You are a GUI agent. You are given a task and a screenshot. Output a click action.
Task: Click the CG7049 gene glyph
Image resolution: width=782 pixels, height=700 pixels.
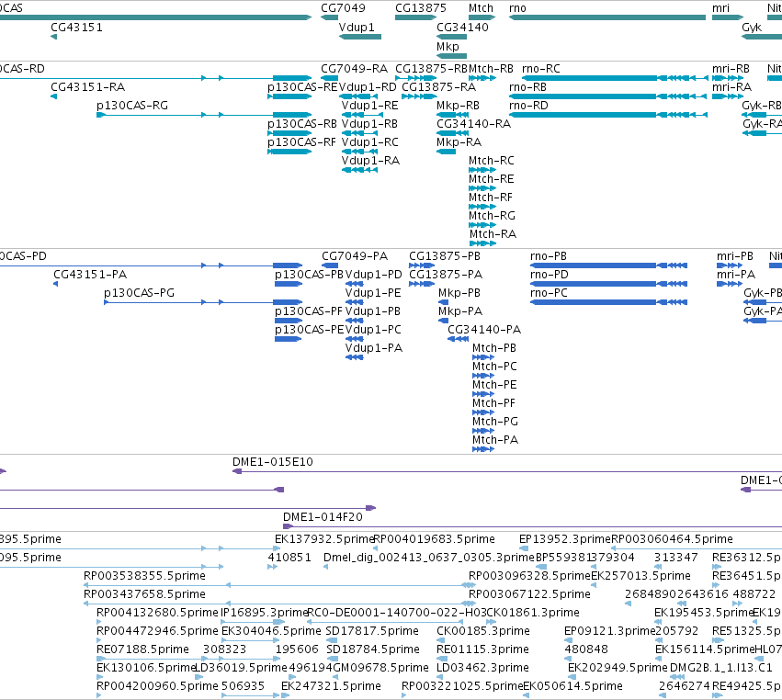pyautogui.click(x=330, y=17)
